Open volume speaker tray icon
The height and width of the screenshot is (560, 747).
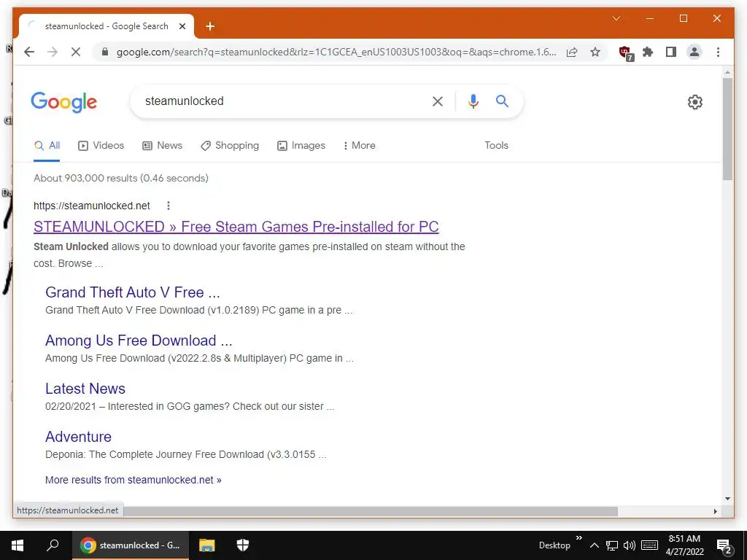click(x=630, y=545)
